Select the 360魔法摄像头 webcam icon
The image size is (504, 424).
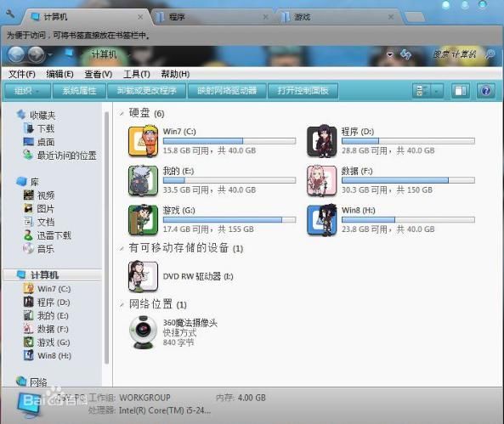coord(144,332)
